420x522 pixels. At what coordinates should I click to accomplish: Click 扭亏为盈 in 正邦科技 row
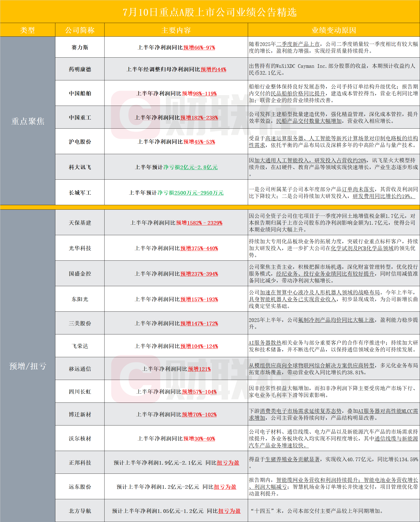pyautogui.click(x=228, y=463)
